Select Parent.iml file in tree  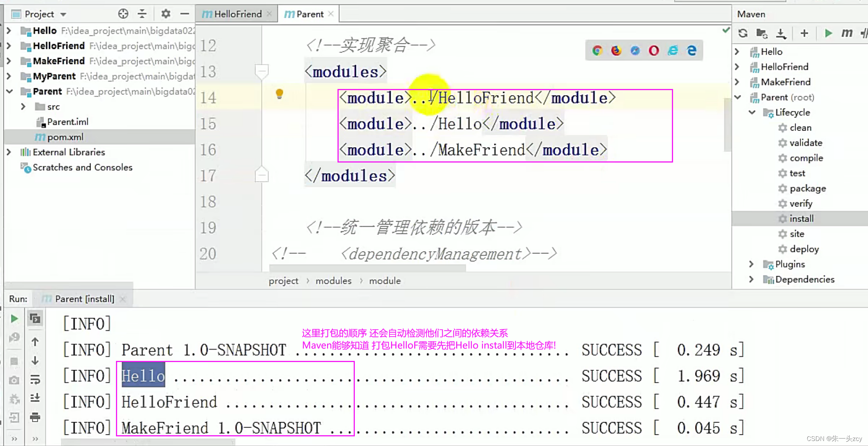62,122
